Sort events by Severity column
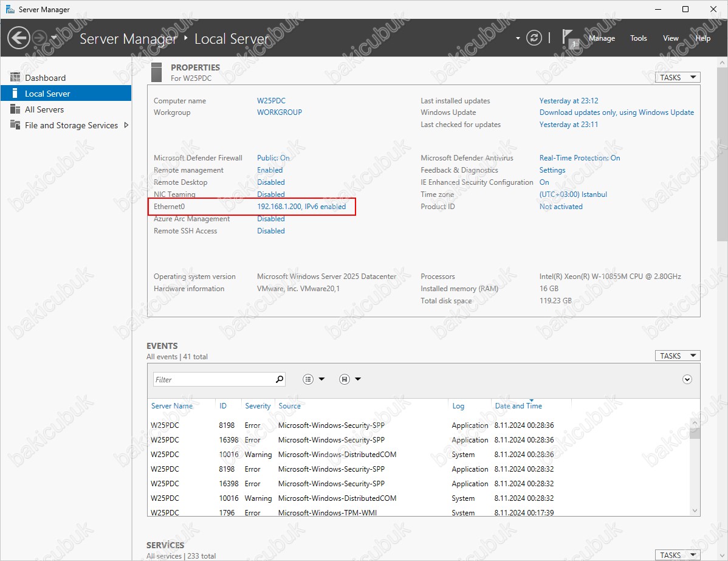Screen dimensions: 728x561 pyautogui.click(x=258, y=406)
